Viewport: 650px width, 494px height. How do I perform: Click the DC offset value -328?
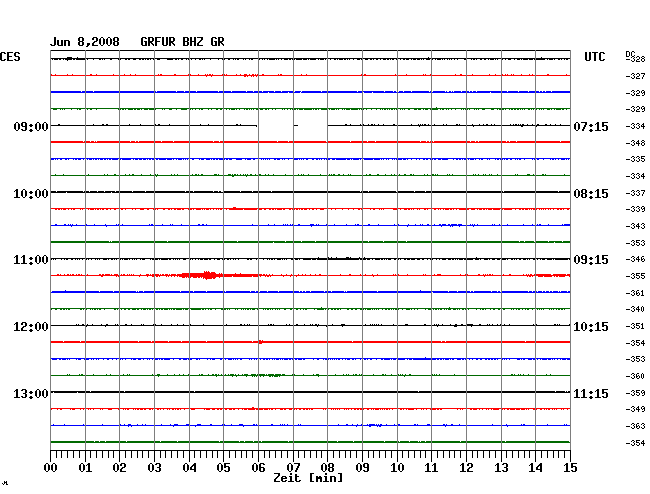click(636, 59)
